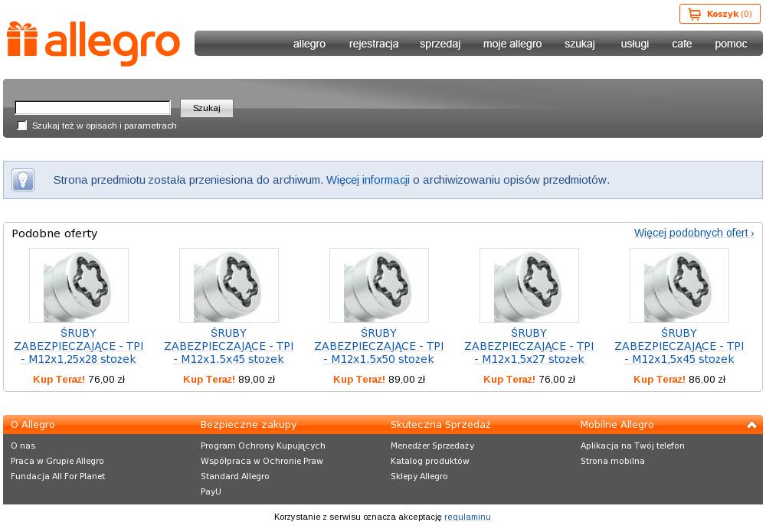Open Fundacja All For Planet link

click(57, 476)
